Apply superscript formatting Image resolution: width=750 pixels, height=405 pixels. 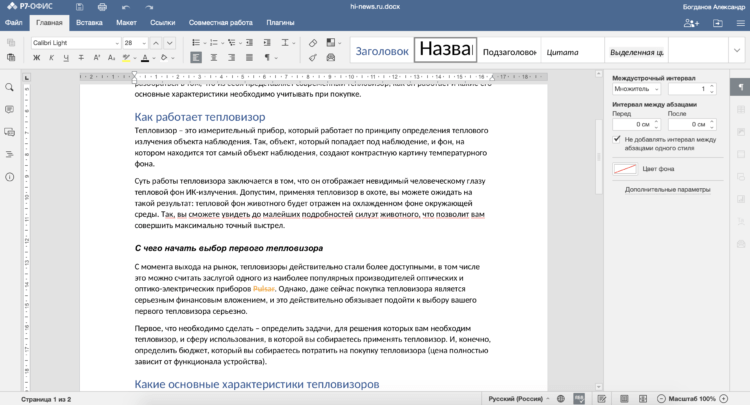(97, 58)
